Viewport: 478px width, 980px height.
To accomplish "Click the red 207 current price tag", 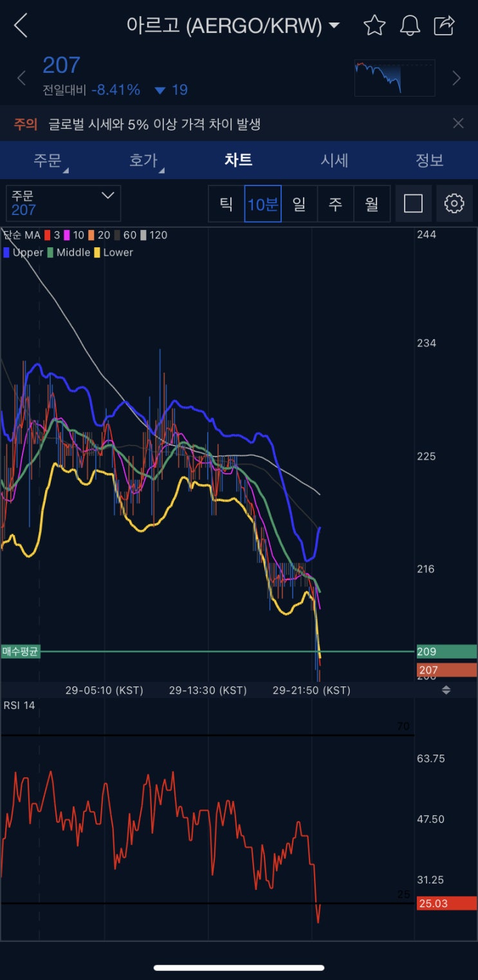I will tap(446, 670).
